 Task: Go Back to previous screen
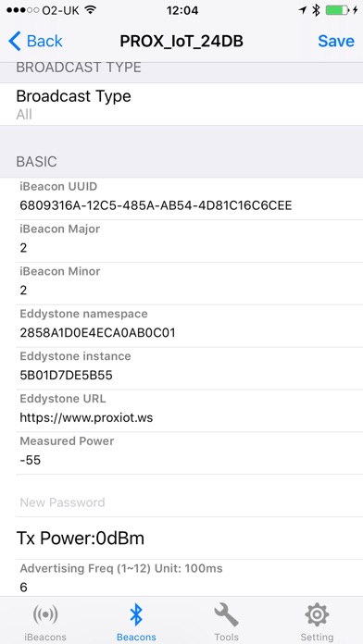(x=35, y=41)
